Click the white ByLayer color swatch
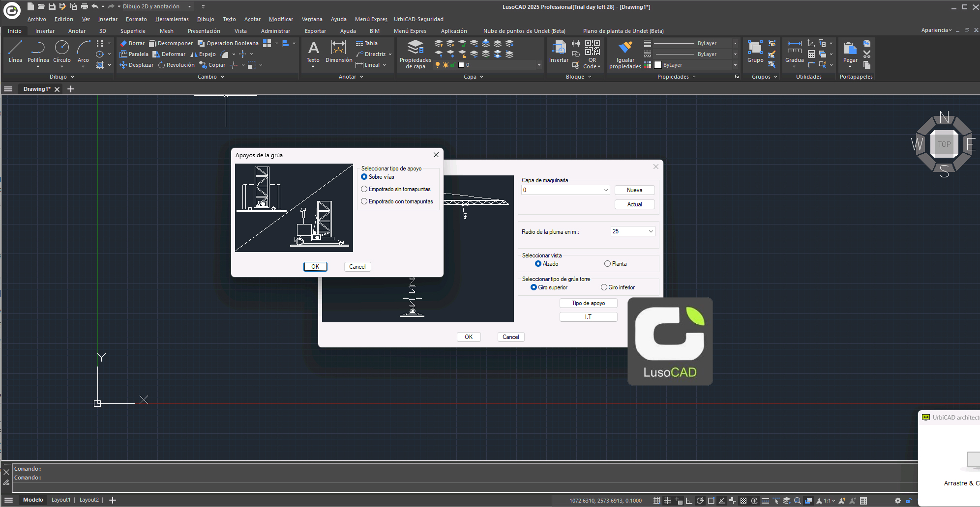Screen dimensions: 980x507 coord(658,65)
